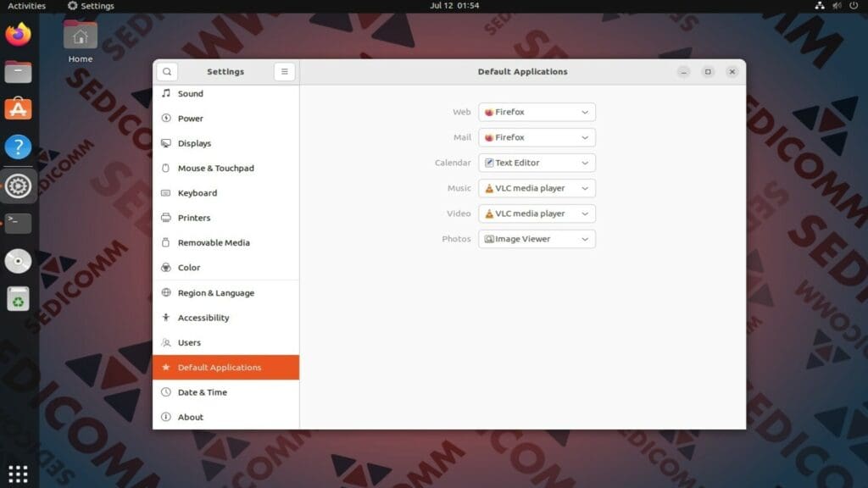Screen dimensions: 868x488
Task: Click the About info icon
Action: point(166,417)
